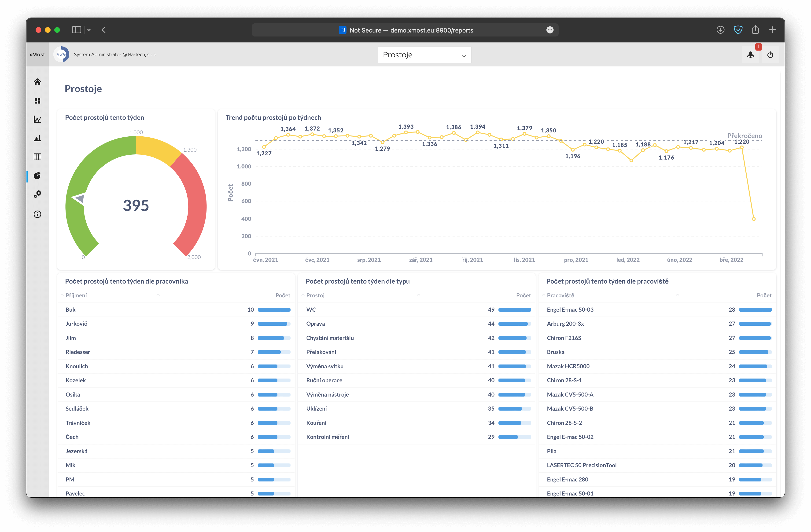
Task: Click the info circle sidebar icon
Action: point(37,214)
